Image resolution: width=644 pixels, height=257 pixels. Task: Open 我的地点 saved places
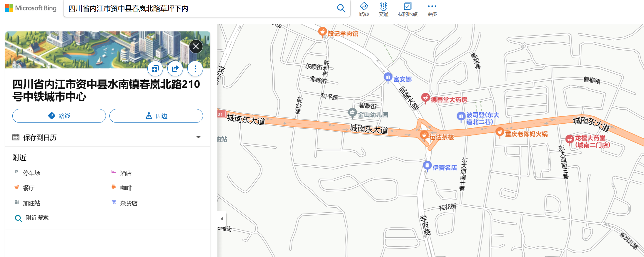pyautogui.click(x=407, y=9)
